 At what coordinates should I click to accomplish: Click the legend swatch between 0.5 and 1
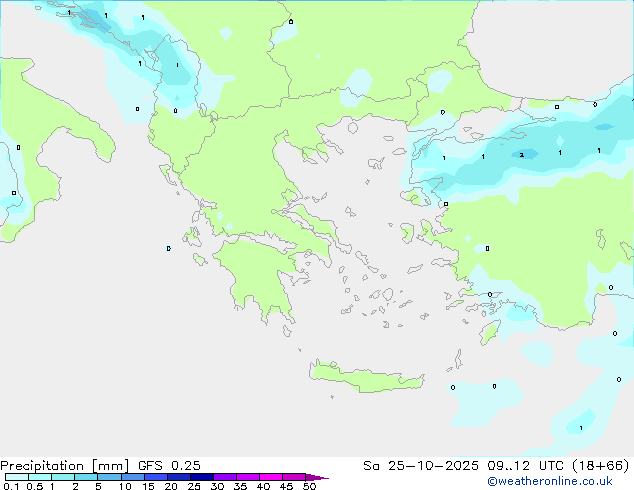pos(40,477)
